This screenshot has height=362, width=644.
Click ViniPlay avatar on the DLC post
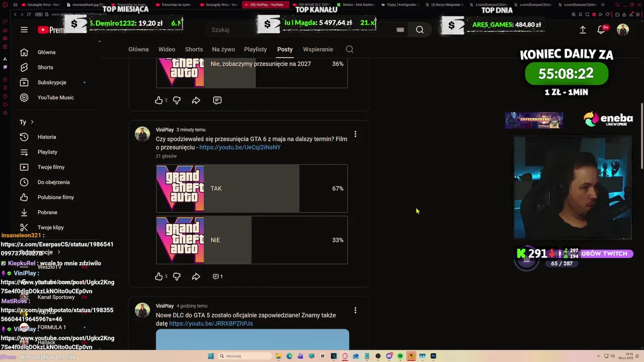(142, 310)
